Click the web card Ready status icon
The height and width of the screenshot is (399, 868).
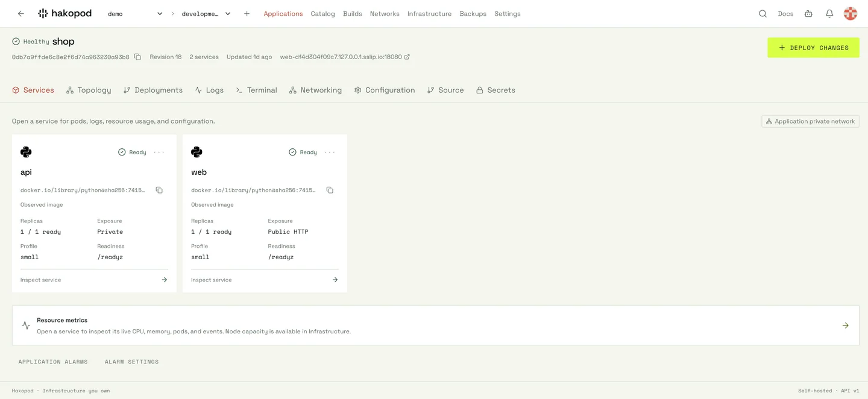coord(292,152)
